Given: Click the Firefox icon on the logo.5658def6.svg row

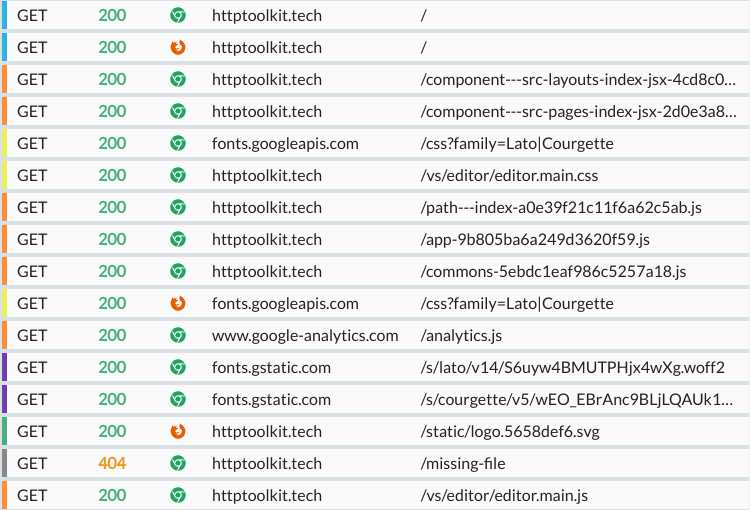Looking at the screenshot, I should click(178, 432).
